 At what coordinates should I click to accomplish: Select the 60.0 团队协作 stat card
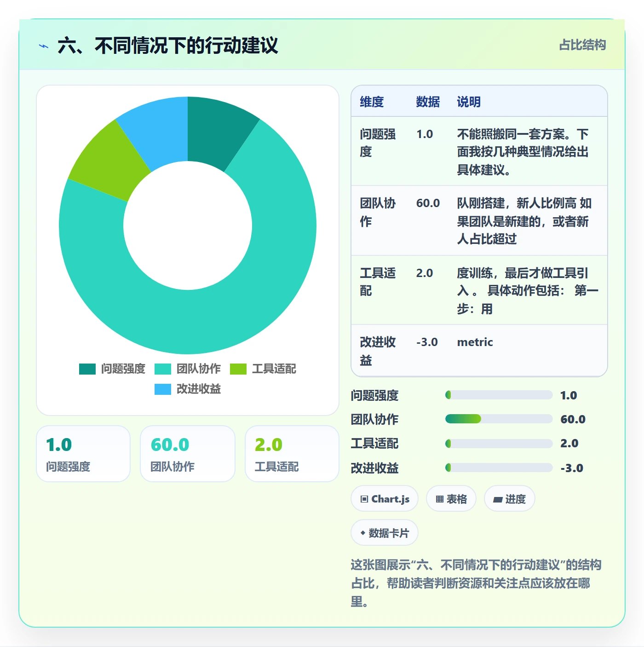pyautogui.click(x=188, y=454)
